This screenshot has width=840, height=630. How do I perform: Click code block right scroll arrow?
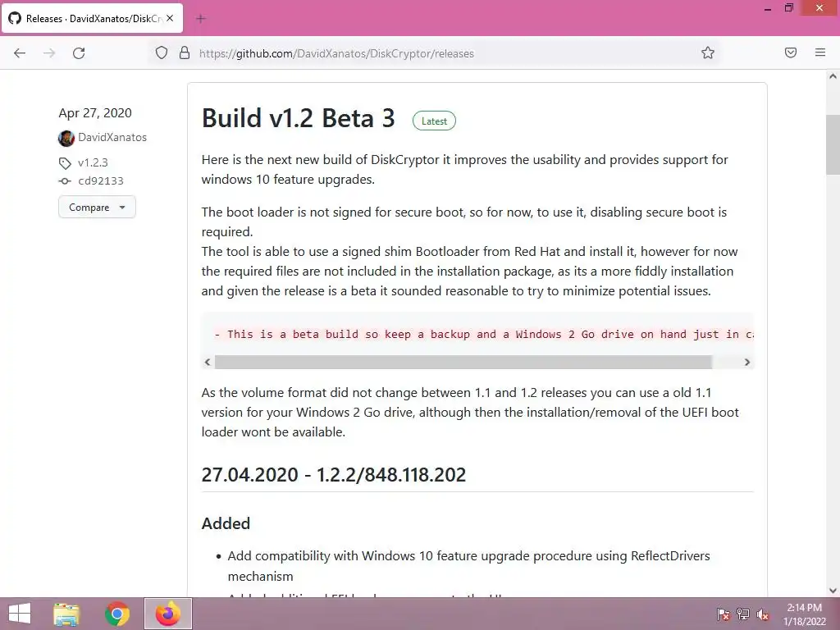coord(746,362)
